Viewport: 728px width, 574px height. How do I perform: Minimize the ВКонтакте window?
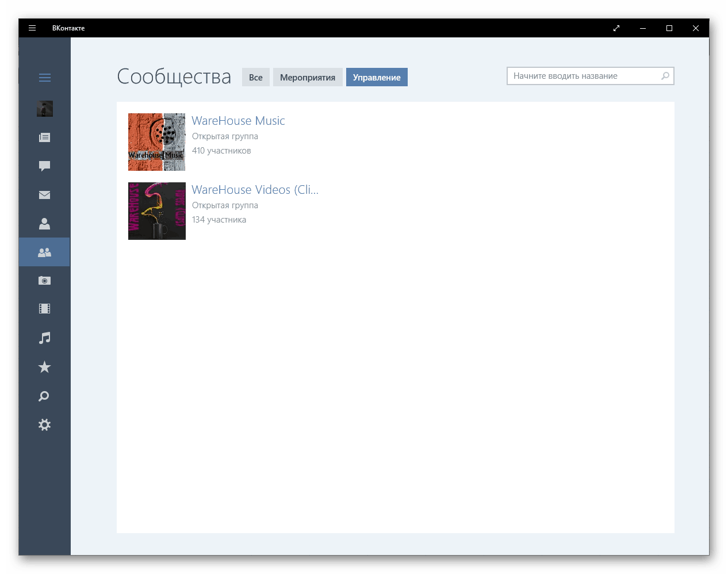pyautogui.click(x=643, y=28)
